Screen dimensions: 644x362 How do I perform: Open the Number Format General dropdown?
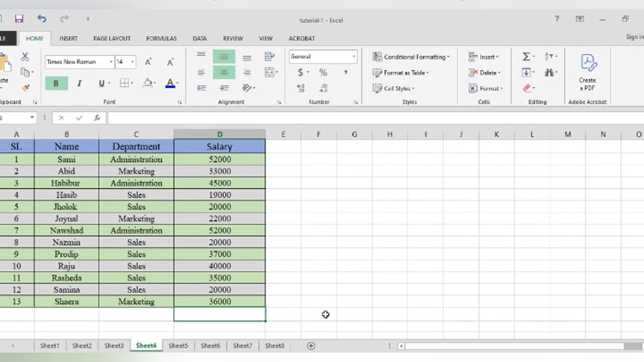354,57
